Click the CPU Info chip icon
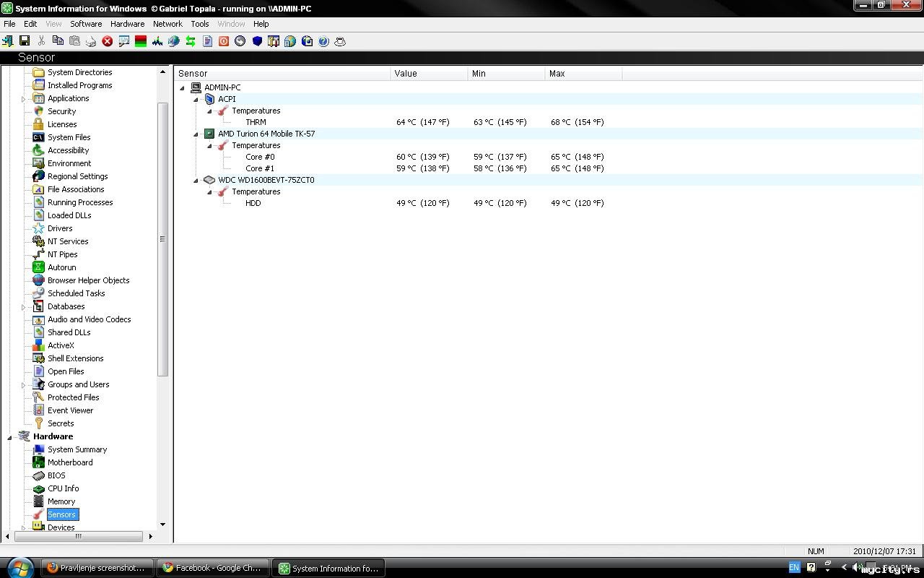Viewport: 924px width, 578px height. (x=39, y=488)
